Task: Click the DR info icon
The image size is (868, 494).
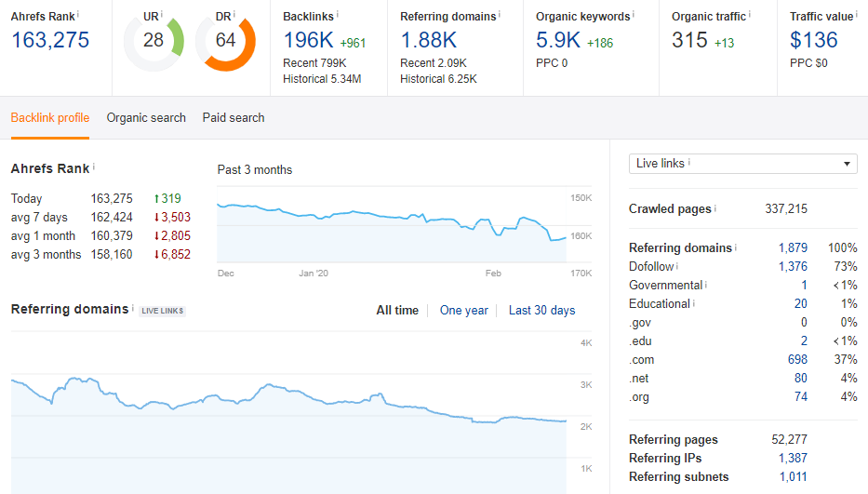Action: click(234, 14)
